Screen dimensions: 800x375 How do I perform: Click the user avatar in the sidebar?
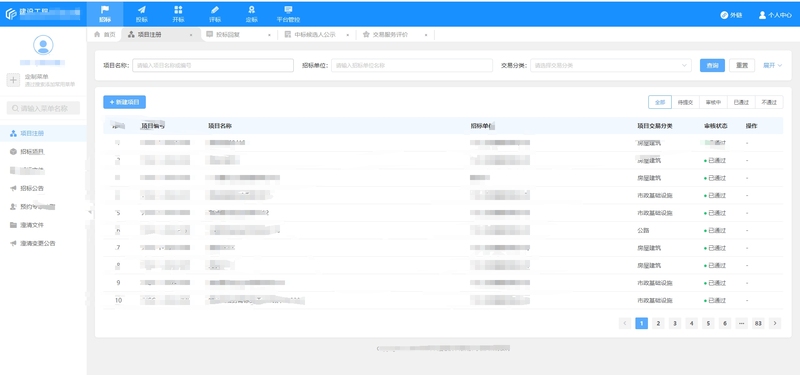tap(43, 45)
